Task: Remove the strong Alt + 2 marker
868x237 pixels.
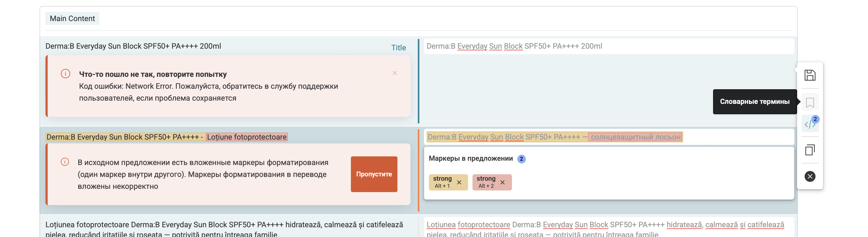Action: pyautogui.click(x=502, y=182)
